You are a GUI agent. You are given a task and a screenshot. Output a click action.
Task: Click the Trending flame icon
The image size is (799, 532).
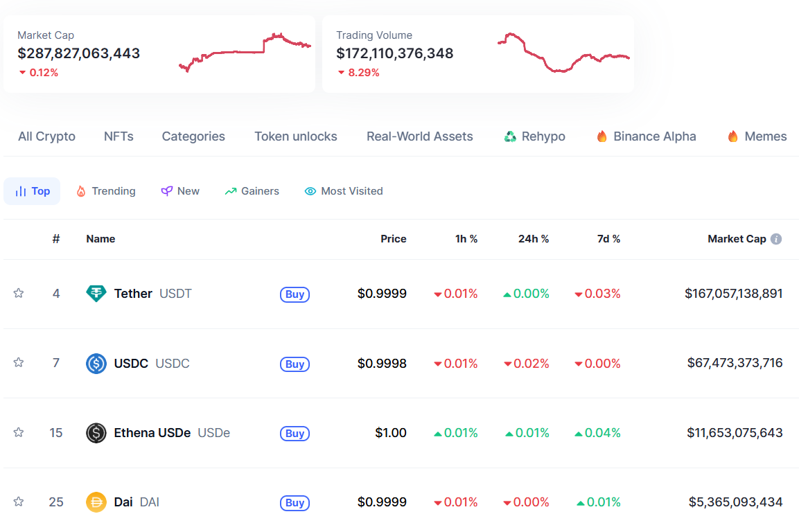coord(81,191)
